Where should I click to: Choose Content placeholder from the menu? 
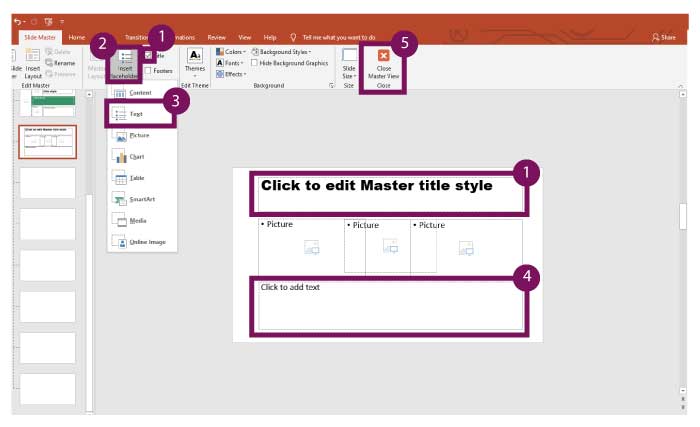coord(142,93)
